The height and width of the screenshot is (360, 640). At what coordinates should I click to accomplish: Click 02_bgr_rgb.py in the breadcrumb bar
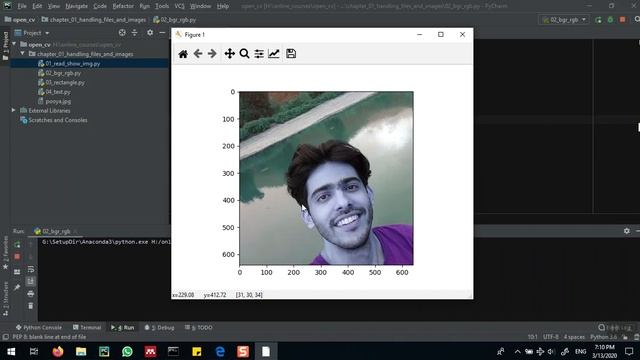tap(175, 20)
